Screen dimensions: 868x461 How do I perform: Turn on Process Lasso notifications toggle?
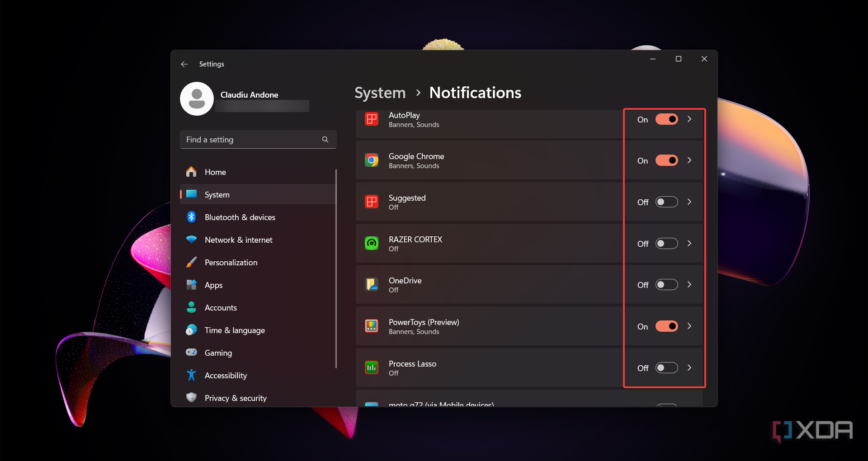667,368
